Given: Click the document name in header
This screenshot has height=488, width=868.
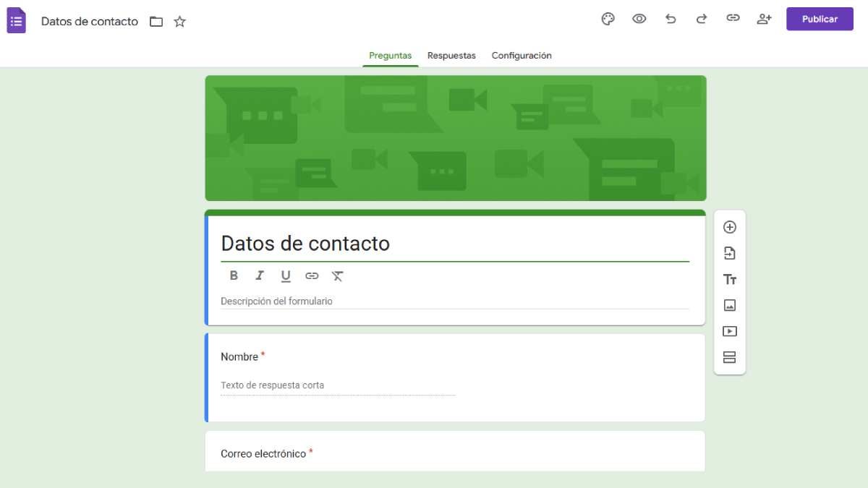Looking at the screenshot, I should [90, 22].
